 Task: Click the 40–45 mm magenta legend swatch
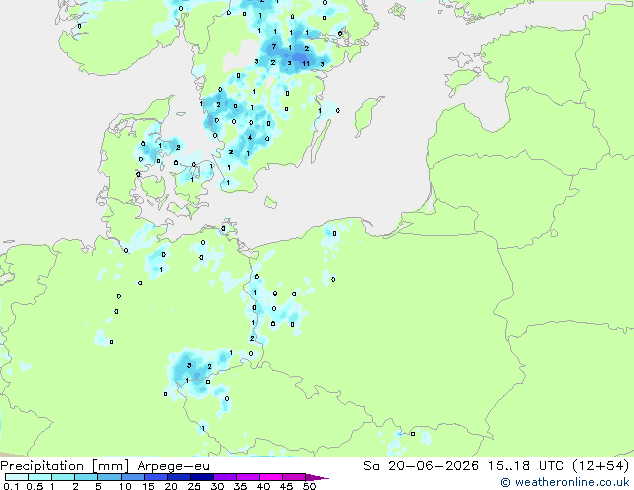point(271,477)
